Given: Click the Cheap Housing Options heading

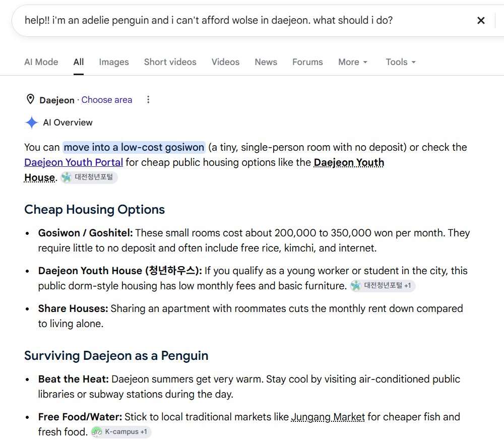Looking at the screenshot, I should tap(95, 210).
